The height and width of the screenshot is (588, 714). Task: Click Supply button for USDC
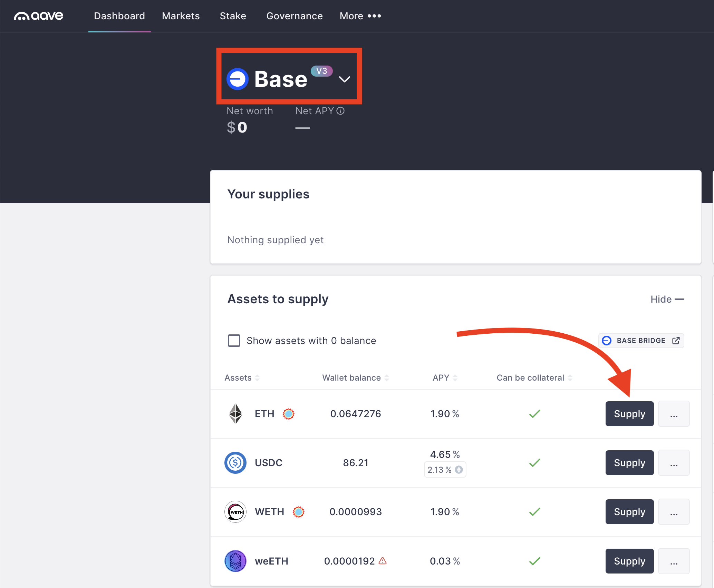point(629,463)
